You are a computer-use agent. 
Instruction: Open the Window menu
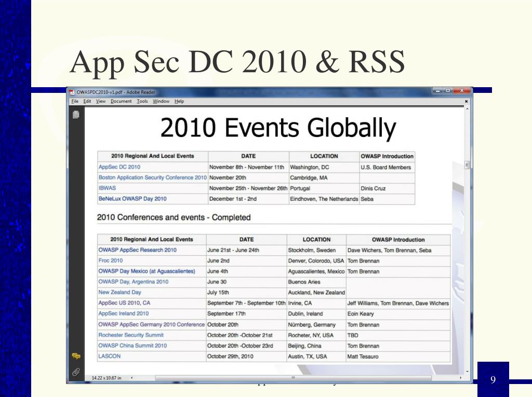pyautogui.click(x=161, y=101)
